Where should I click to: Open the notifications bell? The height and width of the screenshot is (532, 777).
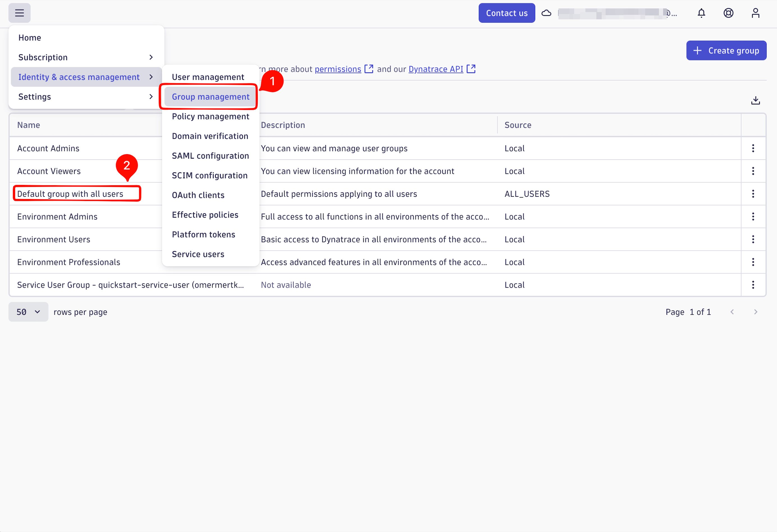(x=702, y=13)
